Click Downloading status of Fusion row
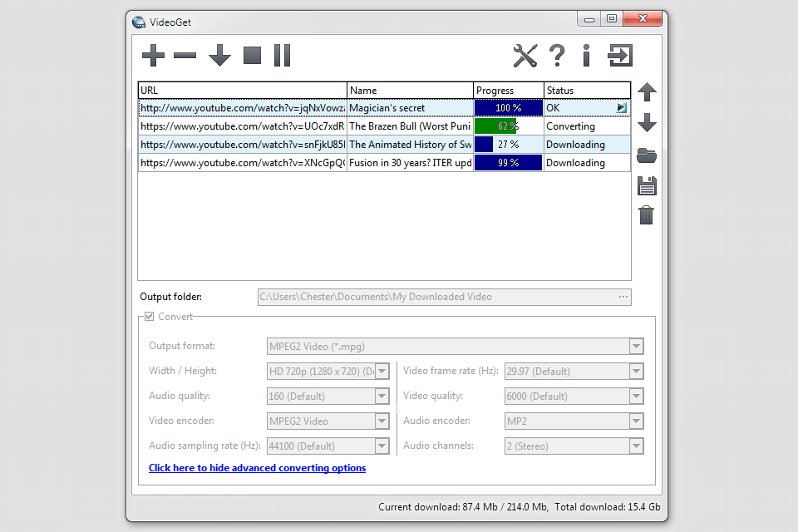The height and width of the screenshot is (532, 798). [588, 163]
